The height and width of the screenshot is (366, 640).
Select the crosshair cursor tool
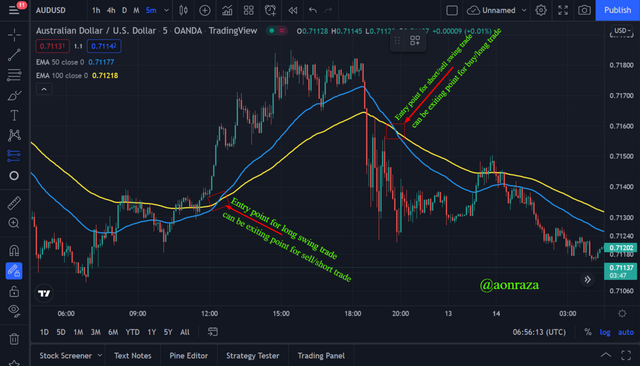(14, 35)
